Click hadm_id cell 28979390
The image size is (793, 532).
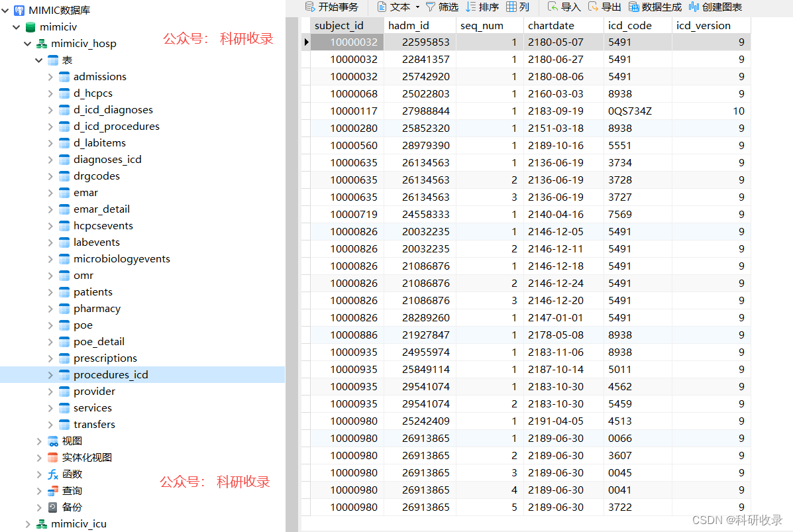click(x=420, y=146)
